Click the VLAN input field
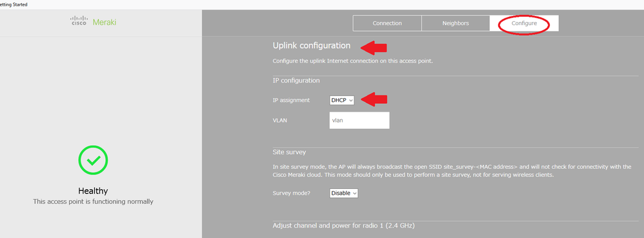 click(x=359, y=121)
